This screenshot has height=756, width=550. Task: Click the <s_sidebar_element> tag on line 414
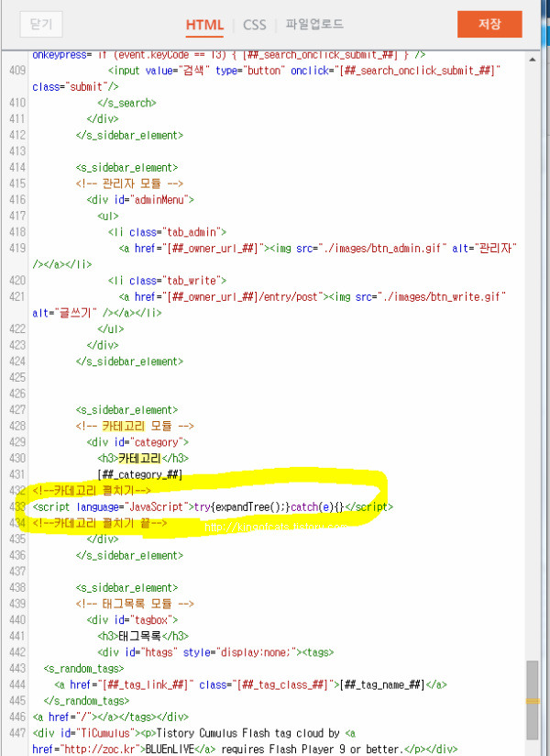coord(126,168)
